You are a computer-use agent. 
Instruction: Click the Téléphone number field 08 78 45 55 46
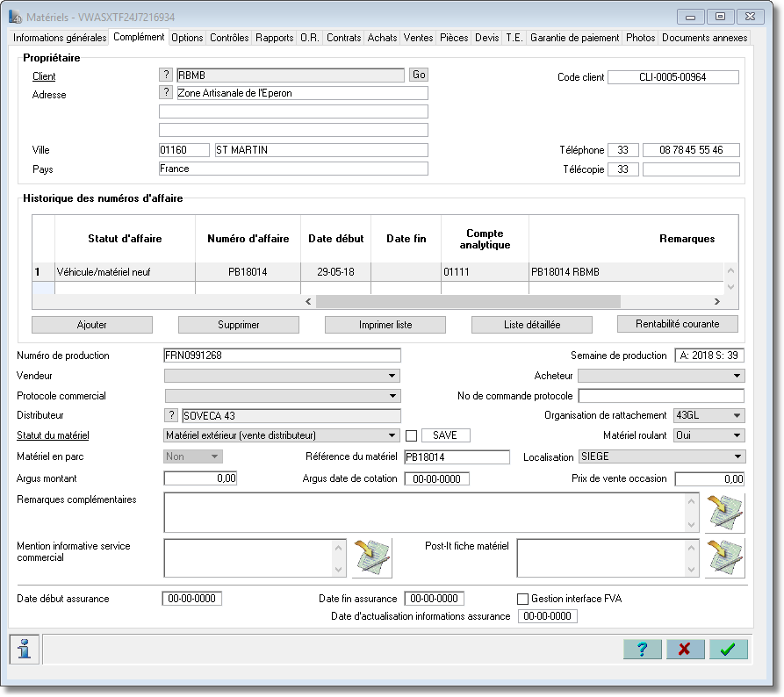pyautogui.click(x=691, y=150)
